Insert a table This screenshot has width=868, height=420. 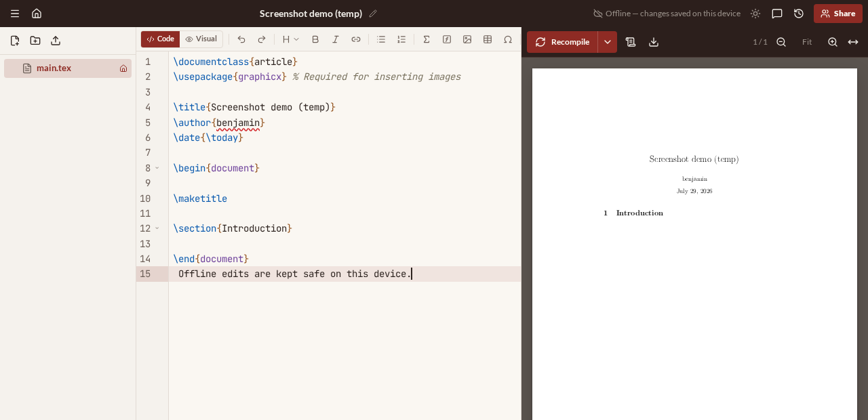488,39
